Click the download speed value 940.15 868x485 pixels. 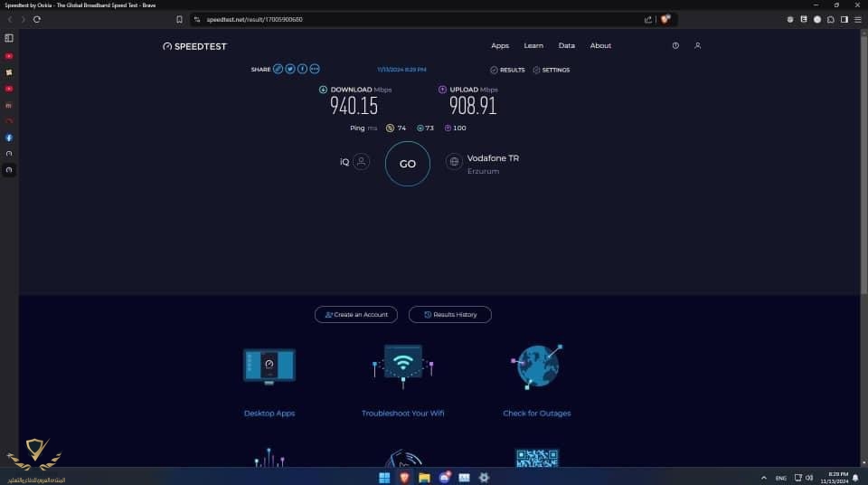[354, 106]
